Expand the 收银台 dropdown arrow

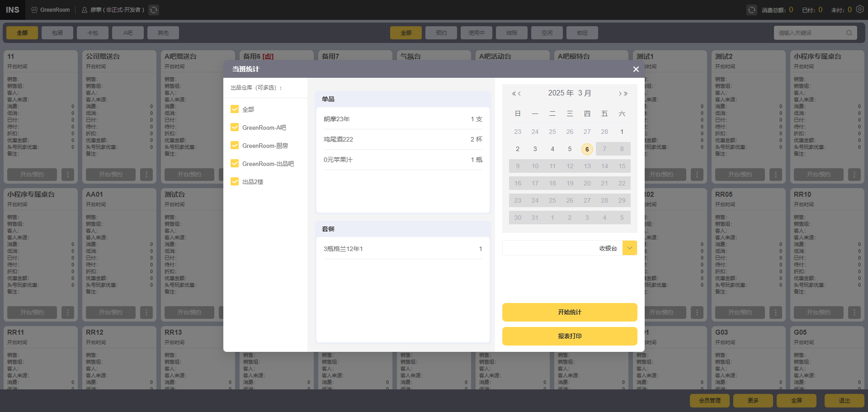(630, 248)
